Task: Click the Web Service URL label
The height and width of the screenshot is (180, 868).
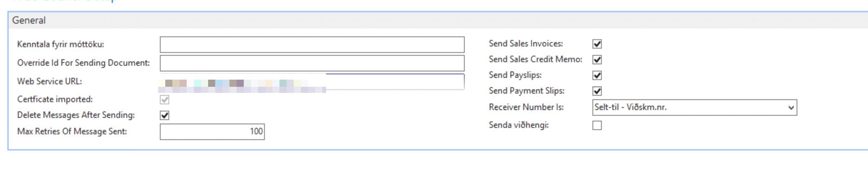Action: click(x=49, y=82)
